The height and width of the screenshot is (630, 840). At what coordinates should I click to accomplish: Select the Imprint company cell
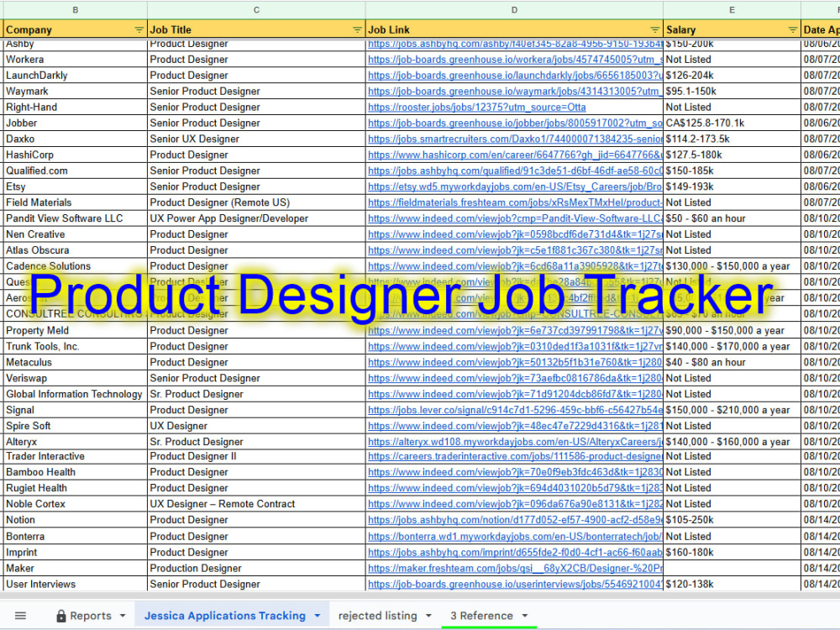pos(75,553)
